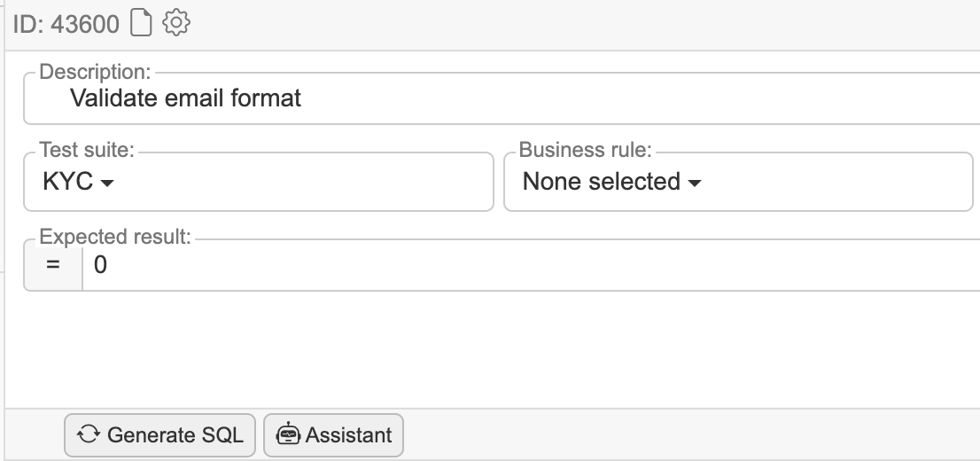Click the Description: field label

(x=96, y=71)
